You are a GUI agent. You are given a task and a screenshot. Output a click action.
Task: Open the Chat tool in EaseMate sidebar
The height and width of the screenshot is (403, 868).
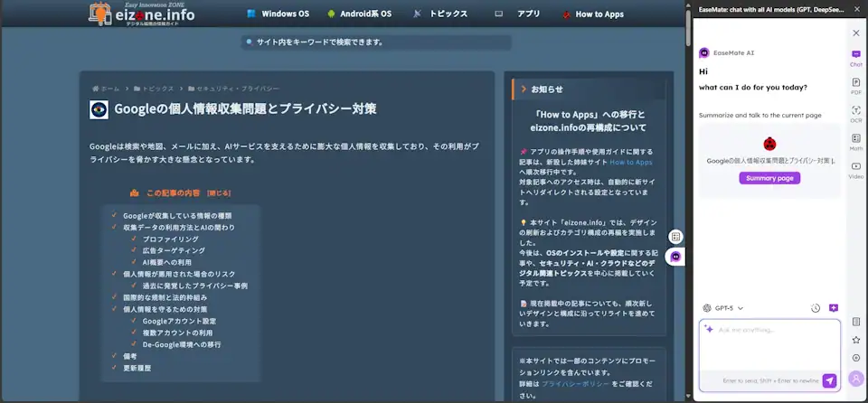856,58
